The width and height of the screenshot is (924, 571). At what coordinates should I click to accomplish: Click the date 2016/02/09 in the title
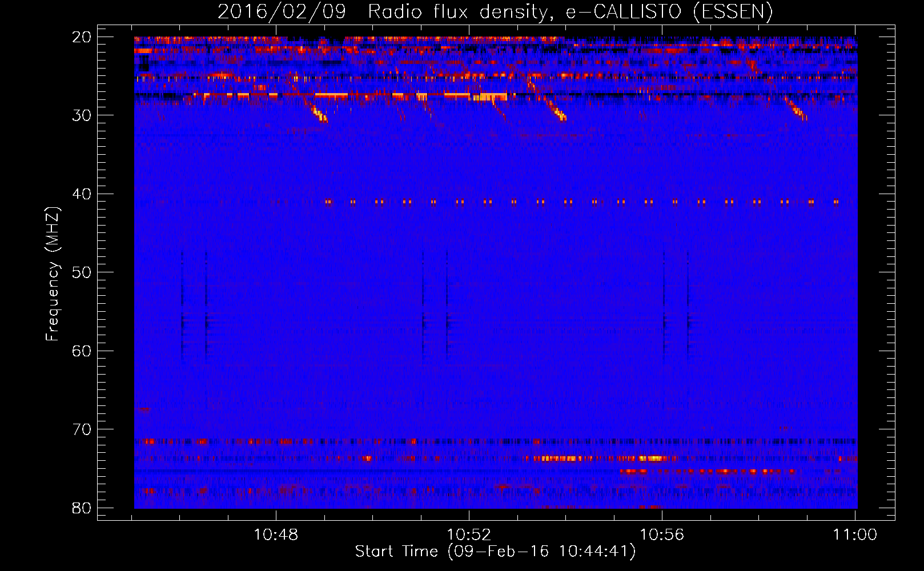point(282,12)
